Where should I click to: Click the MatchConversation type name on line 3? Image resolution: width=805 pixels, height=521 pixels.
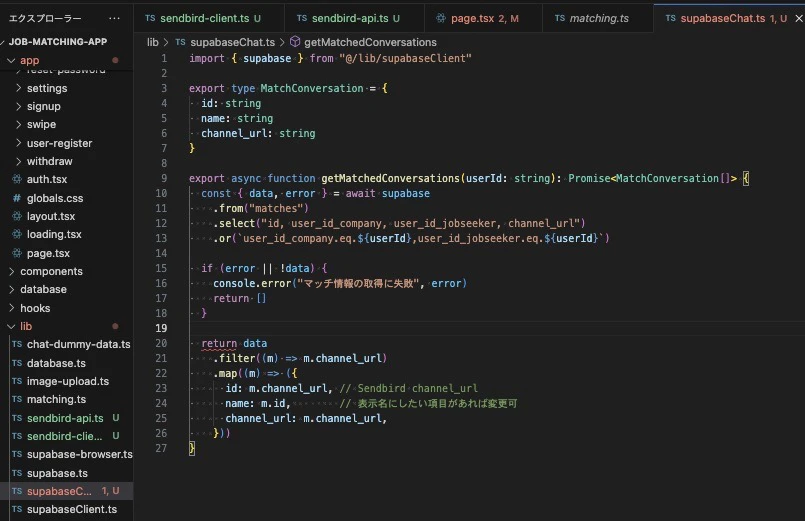(312, 88)
